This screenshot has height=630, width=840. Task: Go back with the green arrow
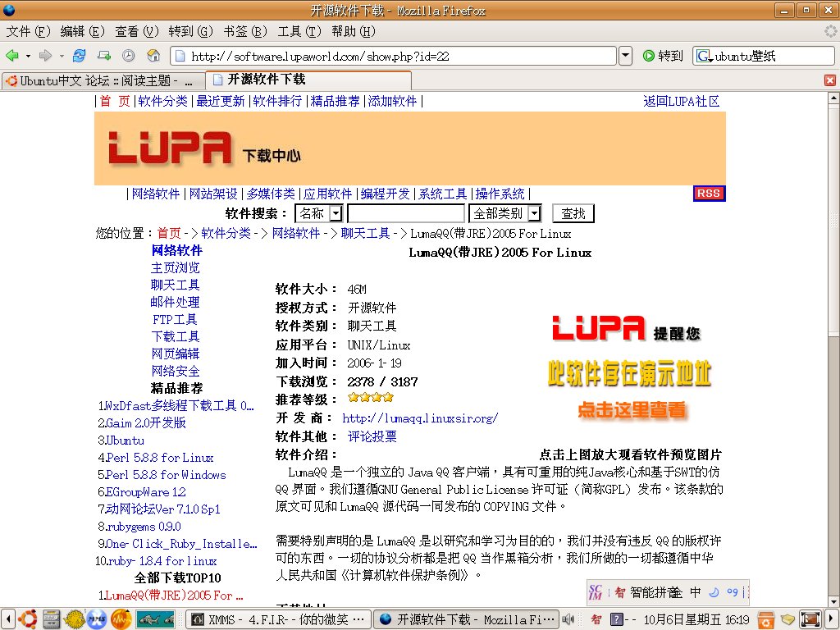click(11, 56)
